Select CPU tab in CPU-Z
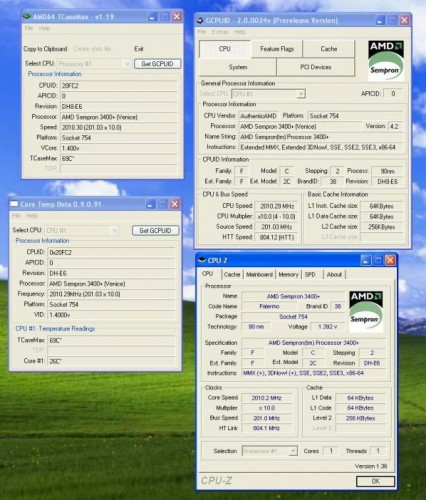Image resolution: width=426 pixels, height=500 pixels. (207, 274)
